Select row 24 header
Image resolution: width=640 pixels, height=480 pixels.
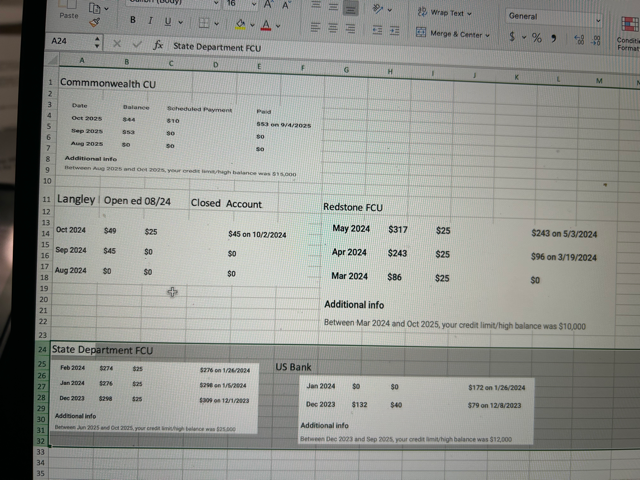(42, 349)
